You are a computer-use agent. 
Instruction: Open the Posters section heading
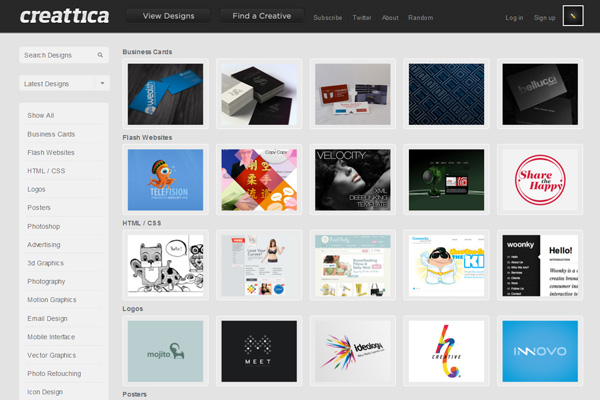[x=134, y=394]
